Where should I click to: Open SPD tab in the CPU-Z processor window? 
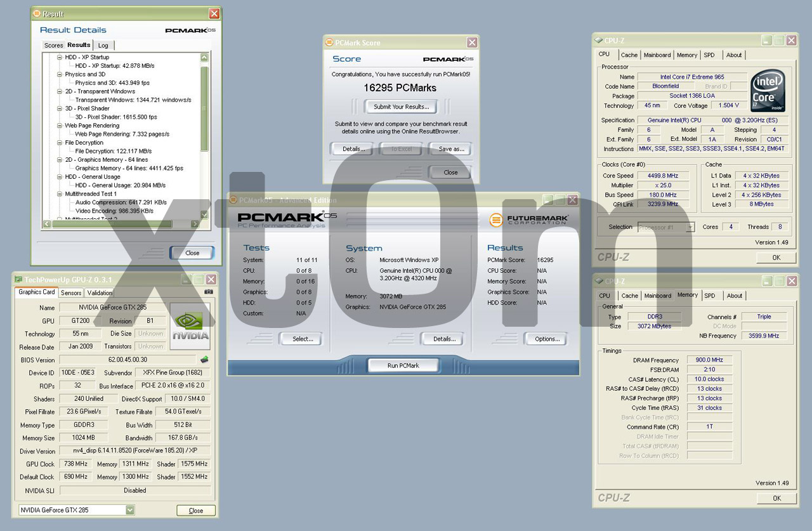click(709, 55)
